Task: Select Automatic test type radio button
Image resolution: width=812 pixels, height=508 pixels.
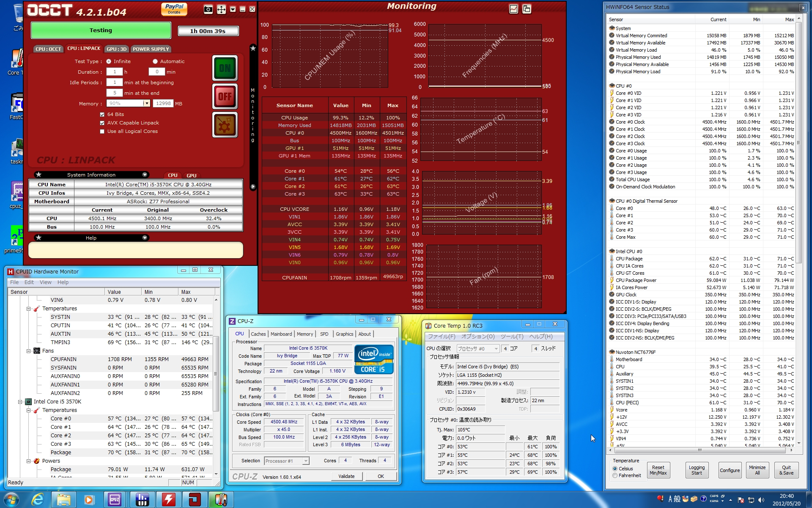Action: (x=155, y=61)
